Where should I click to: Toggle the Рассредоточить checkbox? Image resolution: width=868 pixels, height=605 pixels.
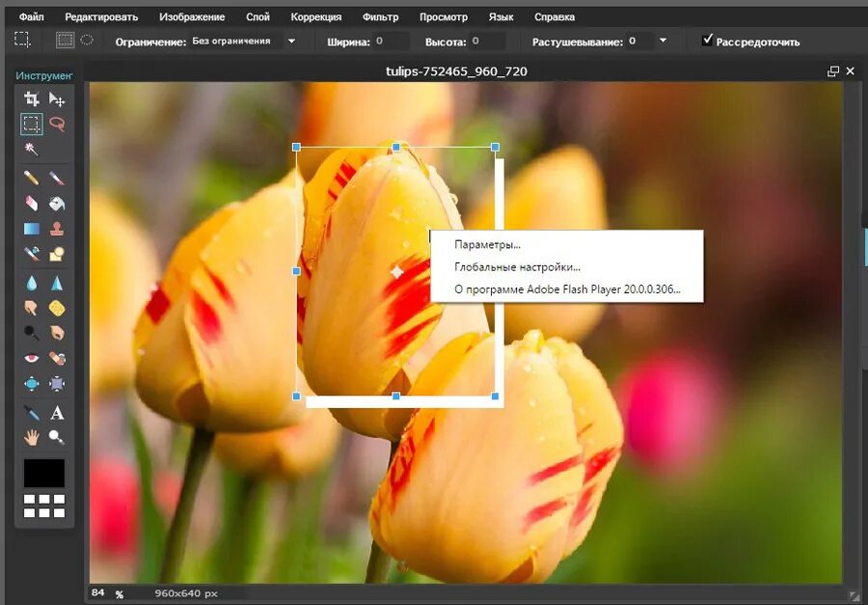click(x=707, y=40)
